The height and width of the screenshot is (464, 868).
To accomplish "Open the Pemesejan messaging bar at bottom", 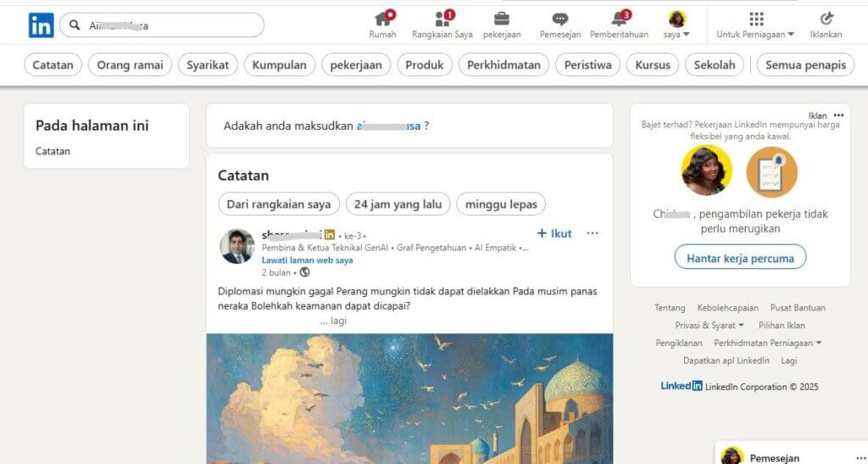I will (x=792, y=454).
